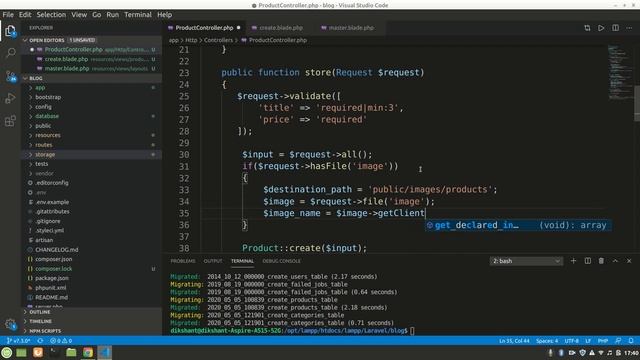Expand the bootstrap folder
Screen dimensions: 640x360
[92, 97]
